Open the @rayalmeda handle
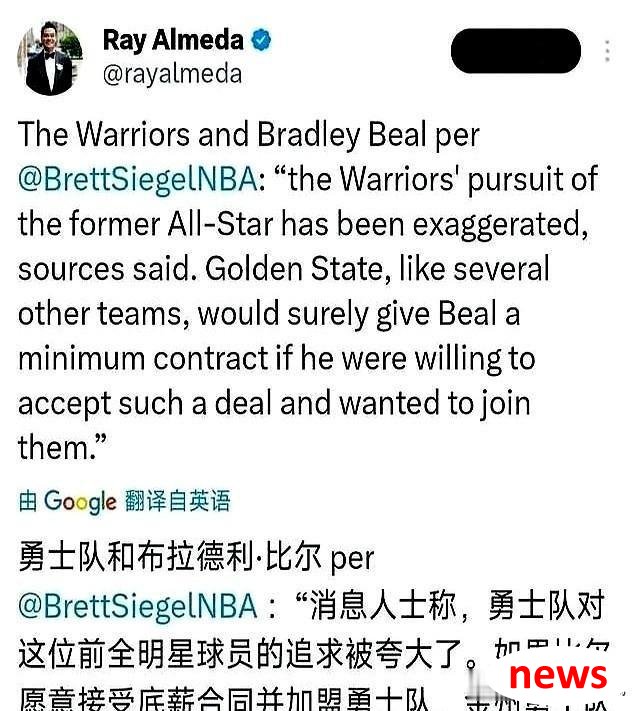The height and width of the screenshot is (711, 640). pos(172,74)
